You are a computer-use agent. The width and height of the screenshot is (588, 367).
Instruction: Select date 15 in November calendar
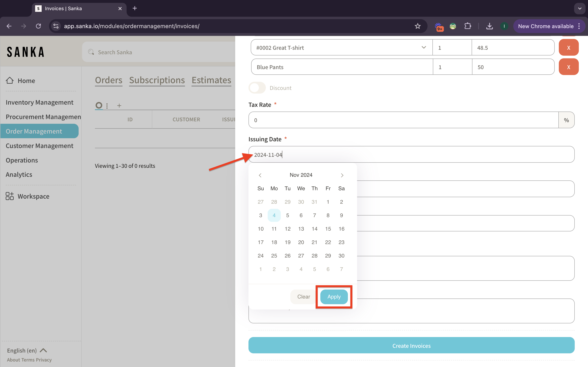328,229
